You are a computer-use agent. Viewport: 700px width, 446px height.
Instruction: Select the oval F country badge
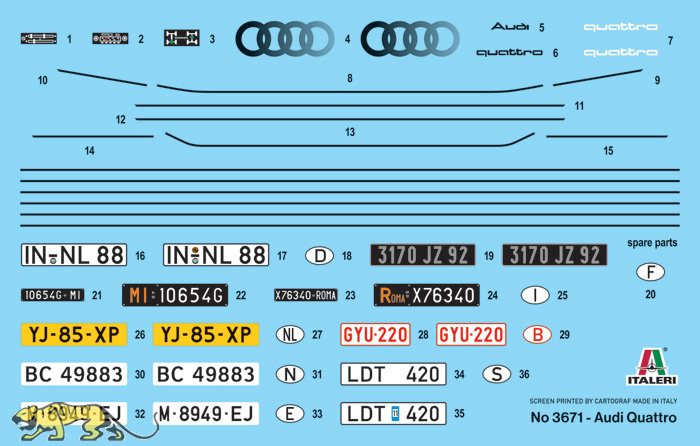click(650, 272)
